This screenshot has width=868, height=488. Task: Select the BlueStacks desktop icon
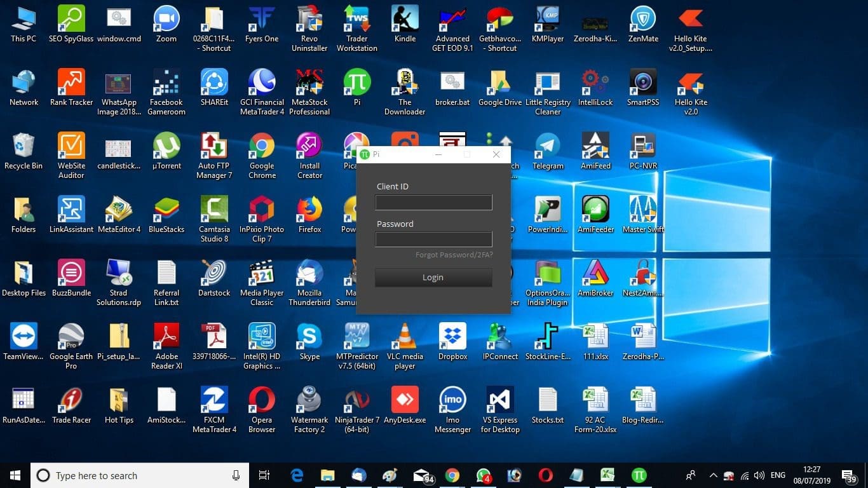(x=166, y=215)
